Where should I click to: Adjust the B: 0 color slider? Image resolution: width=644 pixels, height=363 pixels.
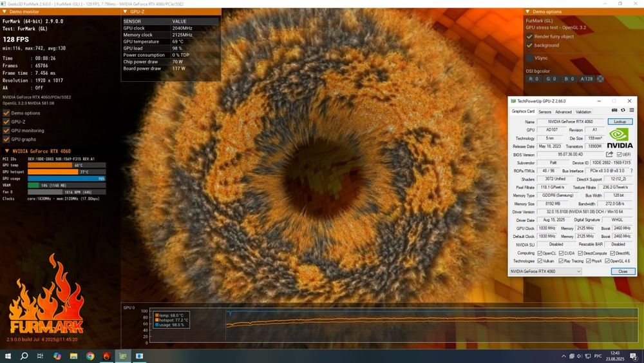569,79
